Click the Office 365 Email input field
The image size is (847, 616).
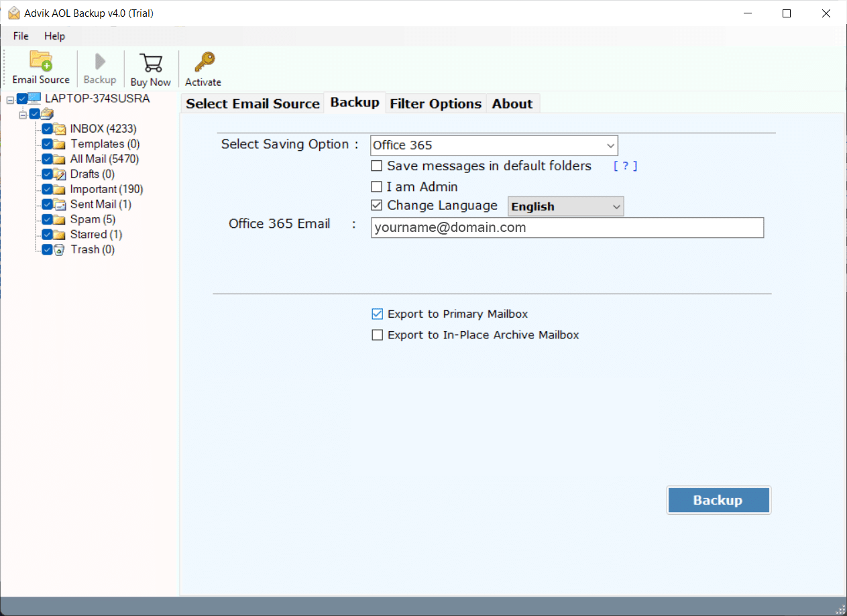[567, 228]
